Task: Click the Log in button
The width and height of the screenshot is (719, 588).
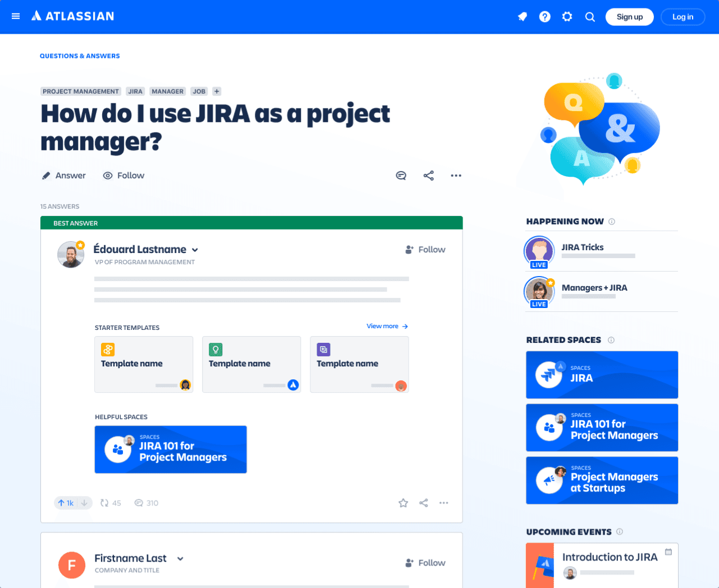Action: click(x=683, y=17)
